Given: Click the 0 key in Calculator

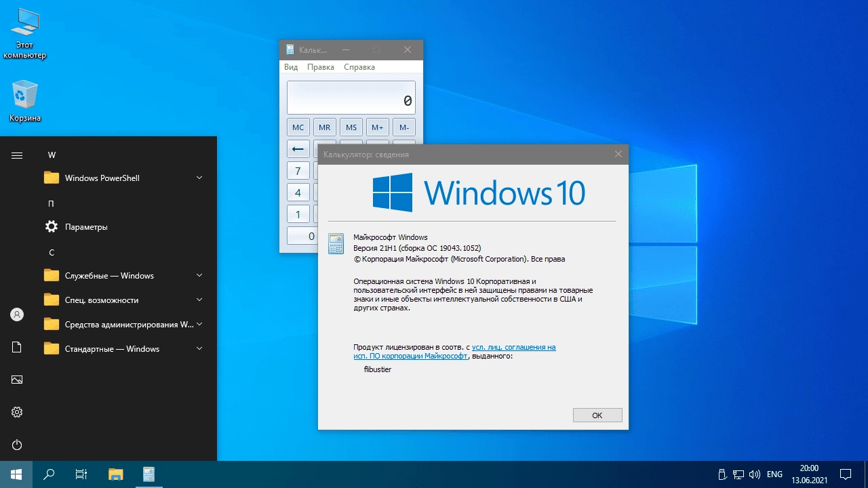Looking at the screenshot, I should (x=302, y=236).
